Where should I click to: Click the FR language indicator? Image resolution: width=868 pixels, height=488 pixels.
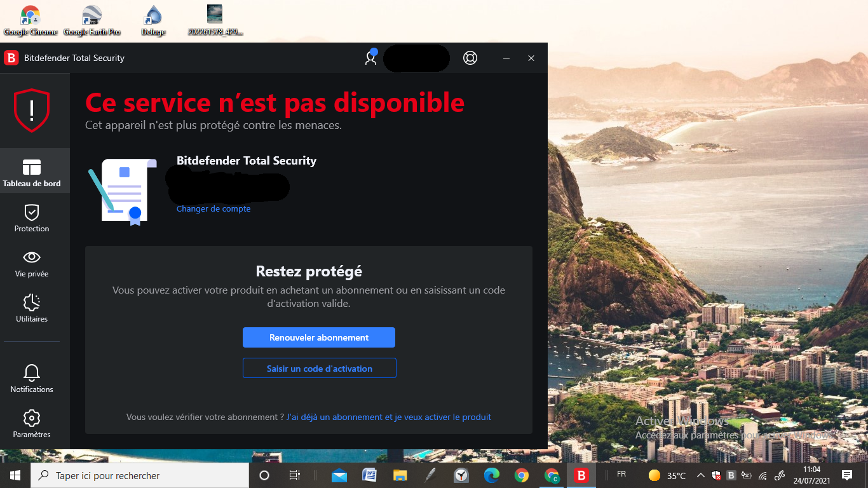tap(621, 475)
